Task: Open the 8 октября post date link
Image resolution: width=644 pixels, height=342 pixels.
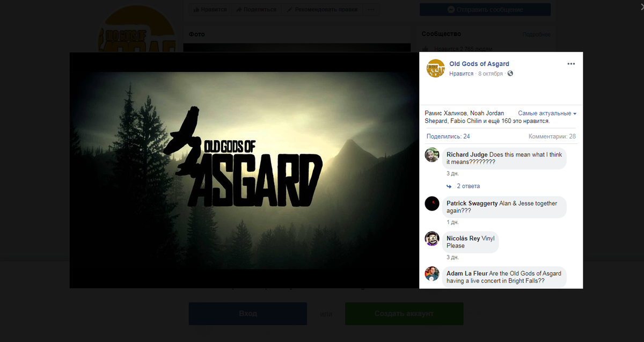Action: (x=491, y=74)
